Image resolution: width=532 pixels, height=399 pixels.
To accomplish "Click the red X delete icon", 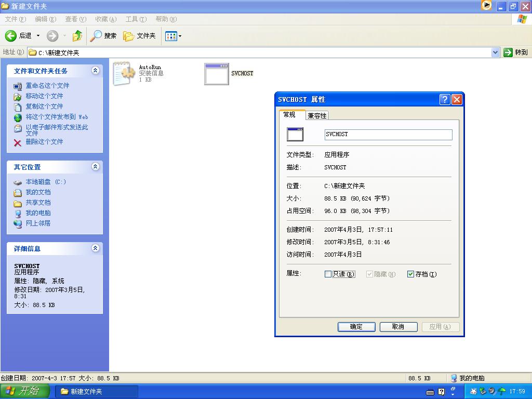I will pyautogui.click(x=18, y=143).
